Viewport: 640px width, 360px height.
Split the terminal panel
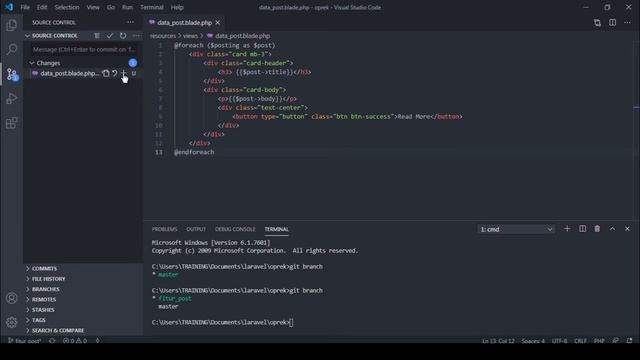582,229
